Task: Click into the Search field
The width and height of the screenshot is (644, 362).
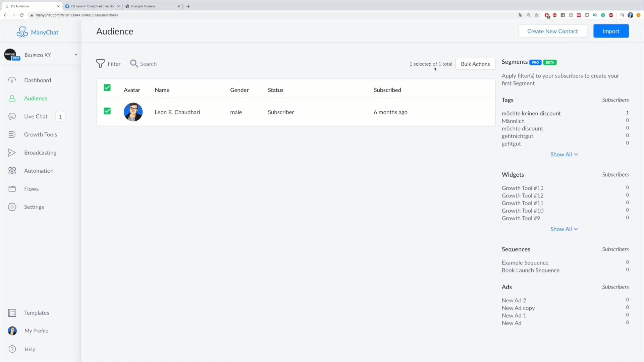Action: [x=148, y=64]
